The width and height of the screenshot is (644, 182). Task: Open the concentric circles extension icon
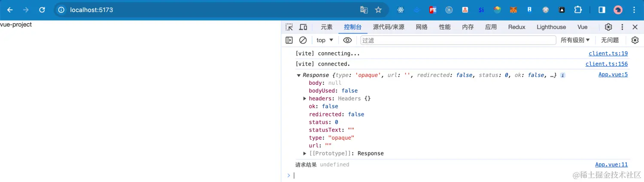click(449, 10)
